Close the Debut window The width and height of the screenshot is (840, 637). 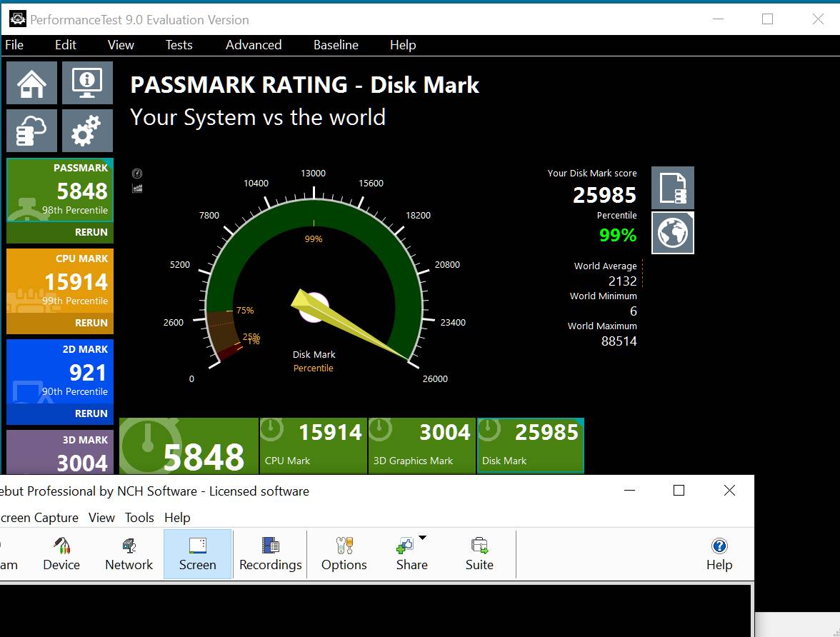(x=729, y=490)
